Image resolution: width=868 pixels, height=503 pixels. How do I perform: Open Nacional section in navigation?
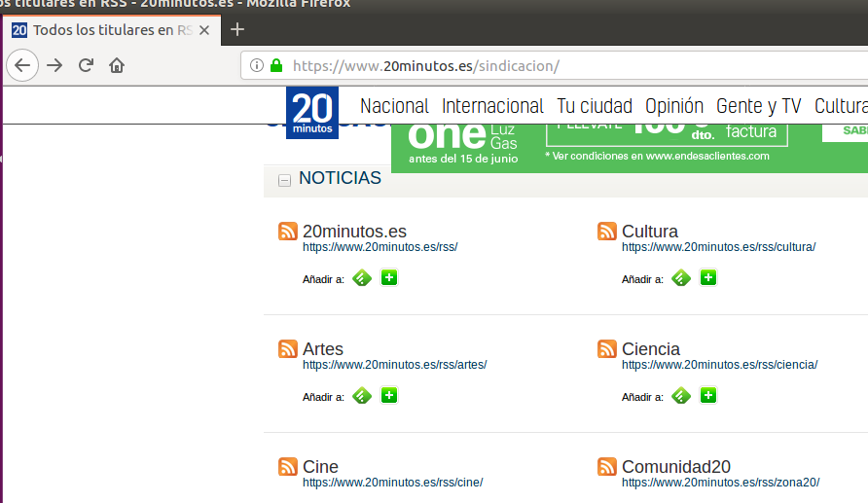394,106
